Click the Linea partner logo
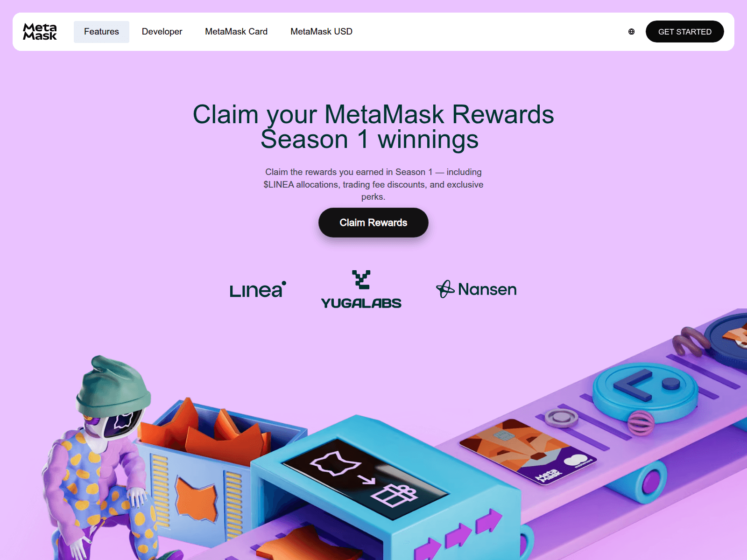Screen dimensions: 747x560 click(258, 289)
